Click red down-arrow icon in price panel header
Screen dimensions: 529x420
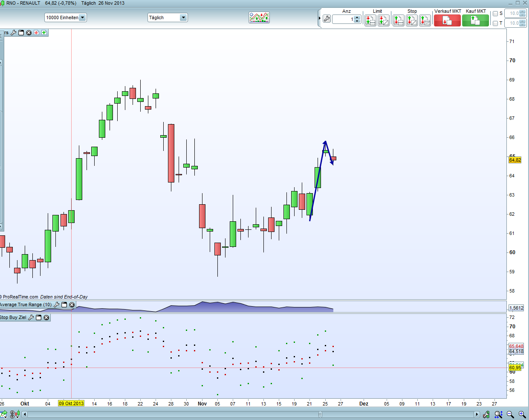(x=37, y=32)
